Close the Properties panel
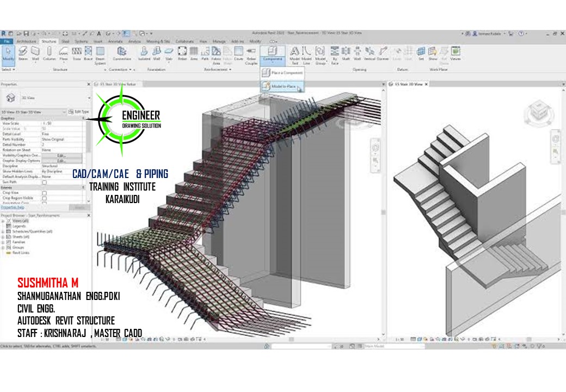 [89, 84]
